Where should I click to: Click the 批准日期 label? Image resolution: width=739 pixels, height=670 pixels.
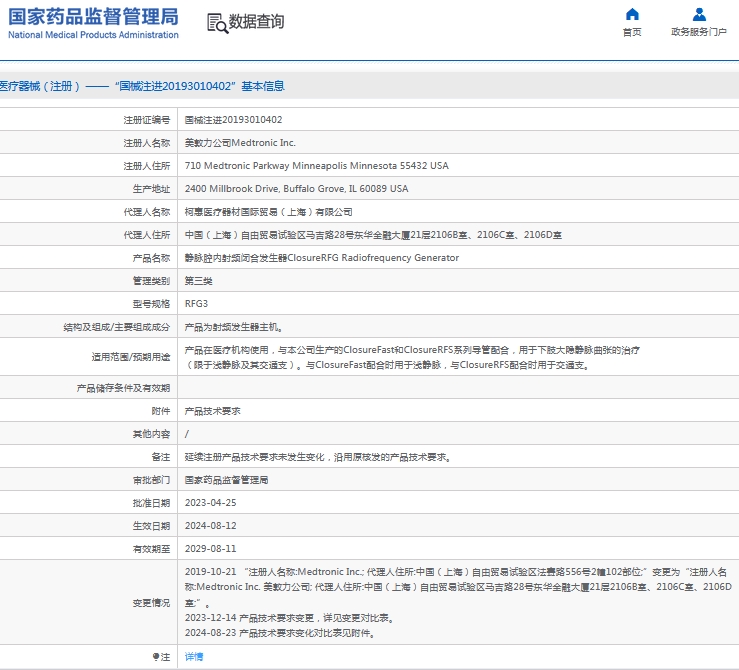pyautogui.click(x=151, y=503)
